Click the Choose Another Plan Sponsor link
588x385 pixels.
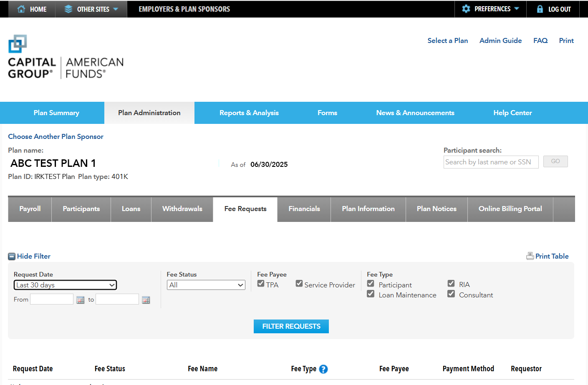[x=56, y=136]
